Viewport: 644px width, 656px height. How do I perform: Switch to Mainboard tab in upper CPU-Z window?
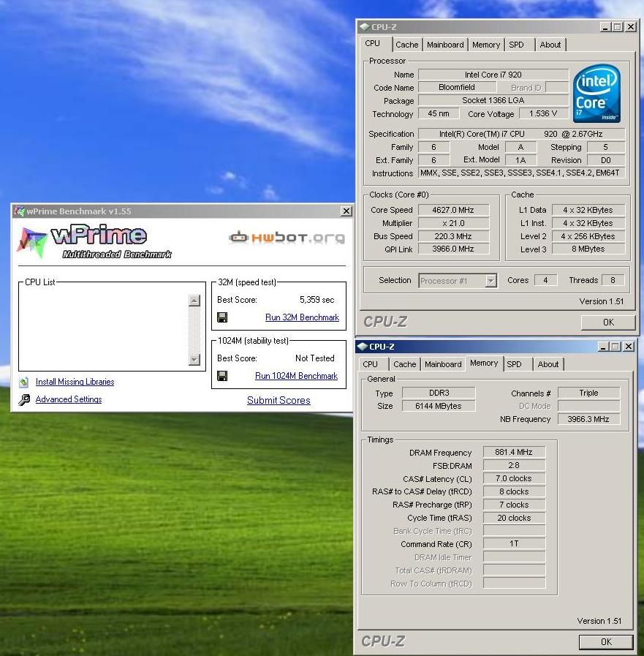click(x=445, y=45)
